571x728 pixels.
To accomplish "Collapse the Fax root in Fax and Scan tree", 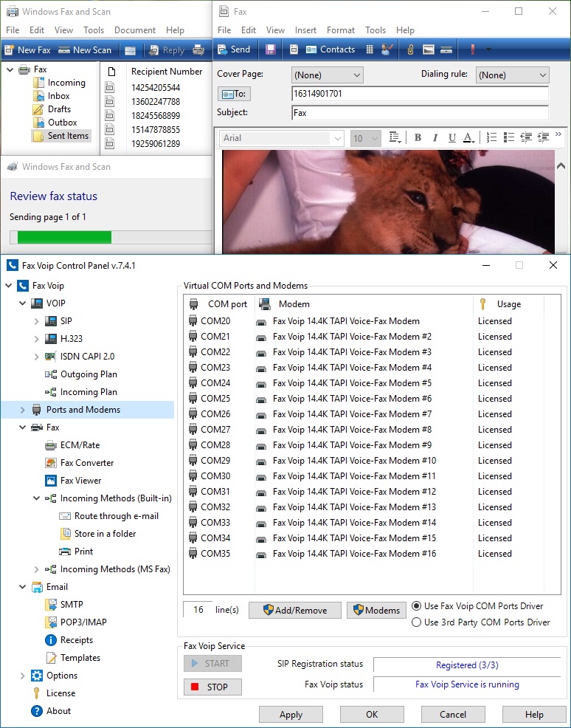I will click(10, 69).
